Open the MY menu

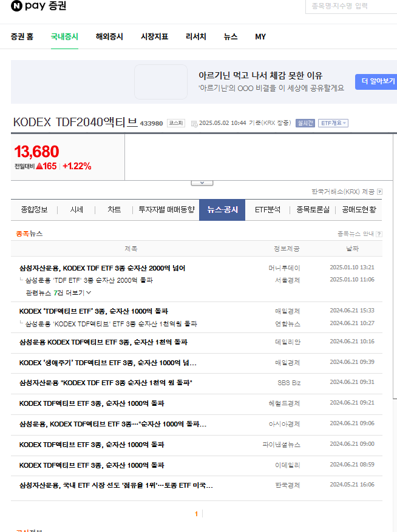tap(260, 36)
